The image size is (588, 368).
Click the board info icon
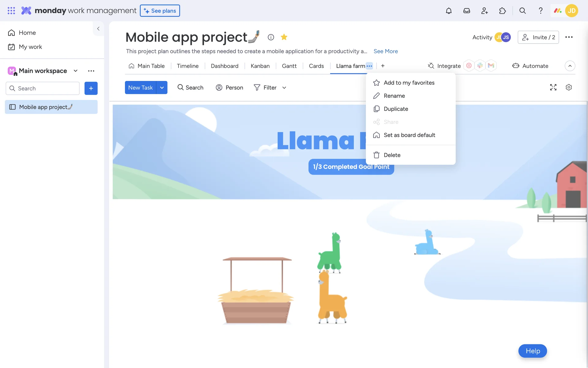(271, 37)
